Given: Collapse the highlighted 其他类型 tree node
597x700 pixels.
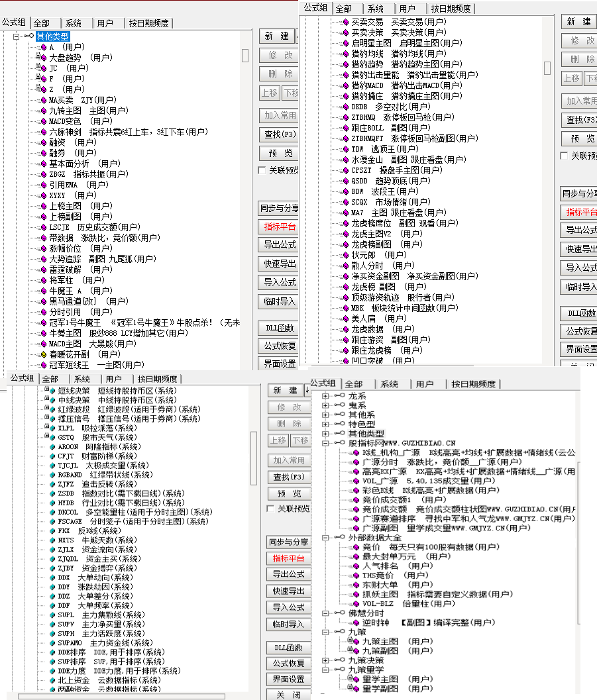Looking at the screenshot, I should (x=16, y=36).
